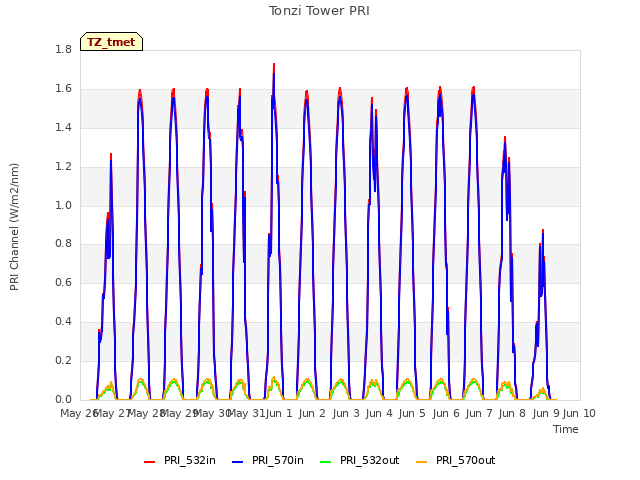The image size is (640, 480).
Task: Select the PRI_532in legend entry
Action: (x=180, y=460)
